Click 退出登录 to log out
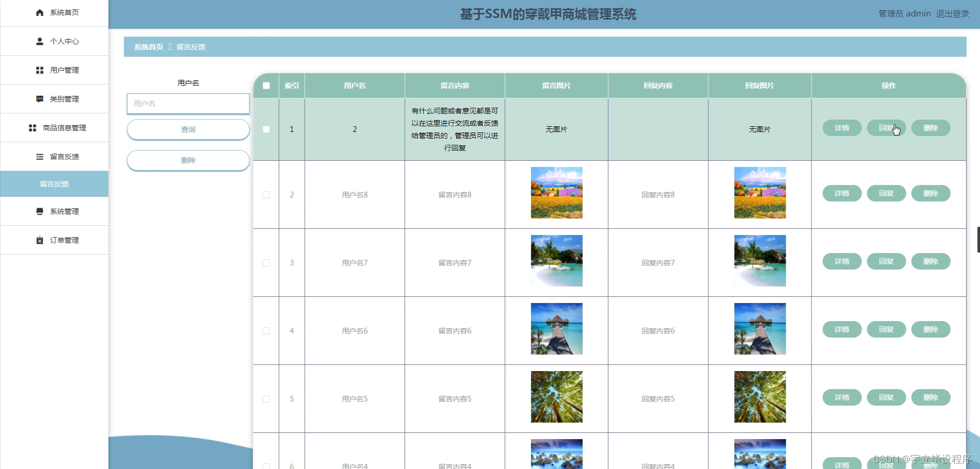 click(x=952, y=14)
